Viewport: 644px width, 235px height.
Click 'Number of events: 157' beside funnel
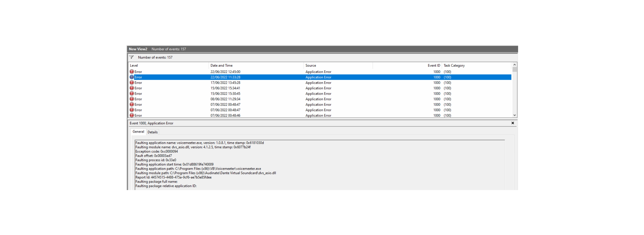tap(155, 57)
